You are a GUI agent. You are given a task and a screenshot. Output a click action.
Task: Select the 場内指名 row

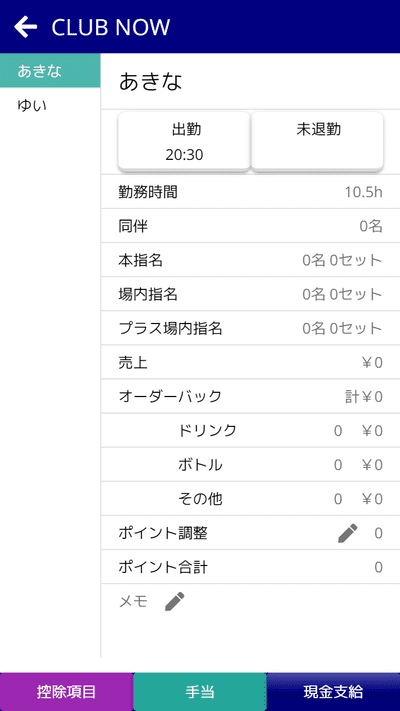point(250,294)
